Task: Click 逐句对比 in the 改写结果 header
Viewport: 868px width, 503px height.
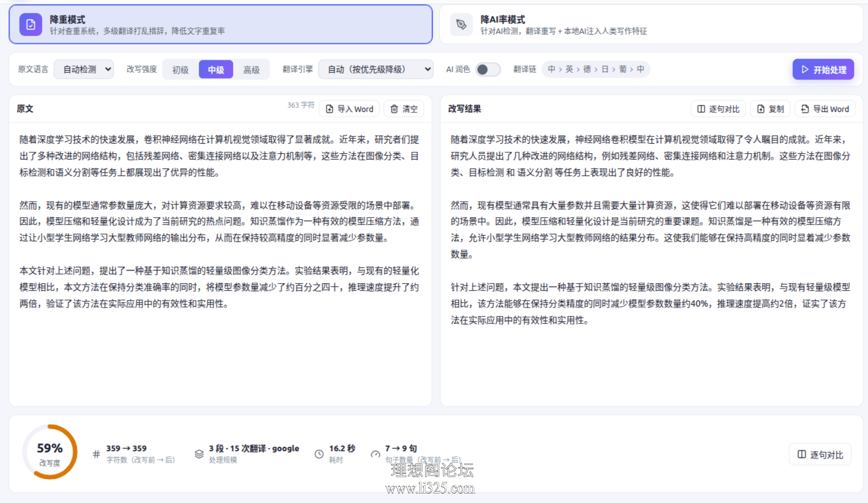Action: coord(718,109)
